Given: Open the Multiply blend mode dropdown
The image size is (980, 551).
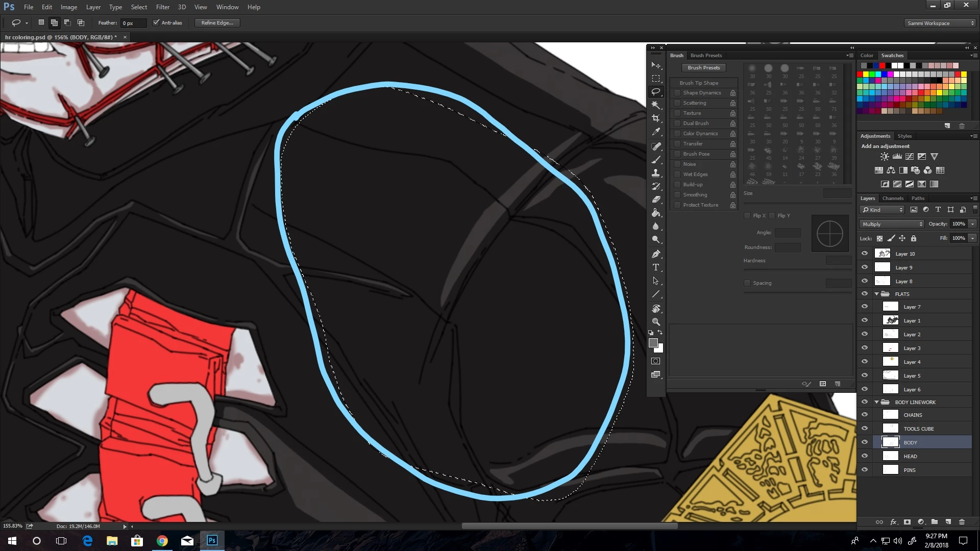Looking at the screenshot, I should tap(892, 224).
